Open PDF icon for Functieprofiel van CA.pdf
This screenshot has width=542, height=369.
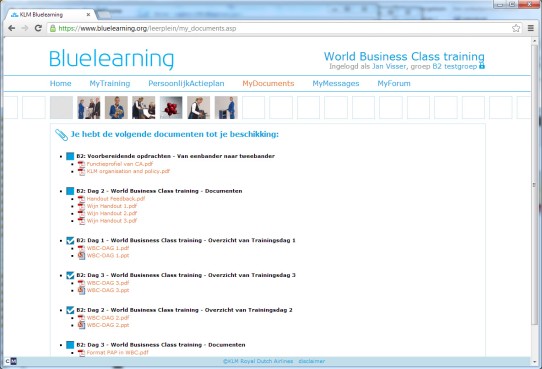point(81,164)
